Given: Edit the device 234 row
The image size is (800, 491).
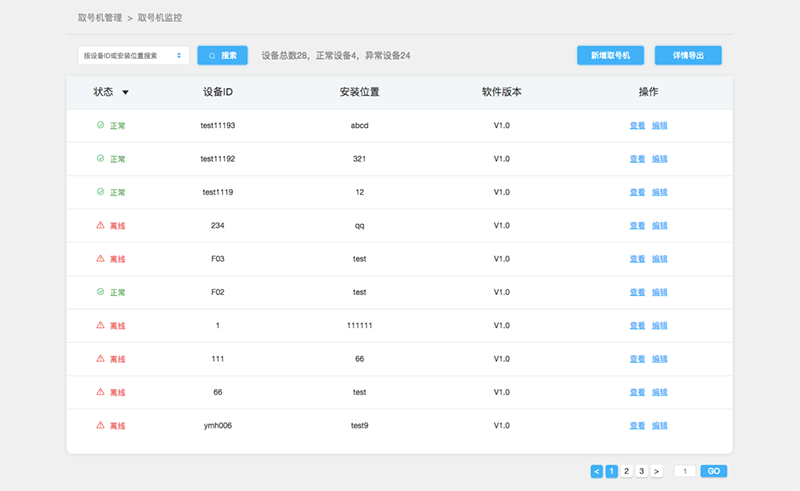Looking at the screenshot, I should pos(660,226).
